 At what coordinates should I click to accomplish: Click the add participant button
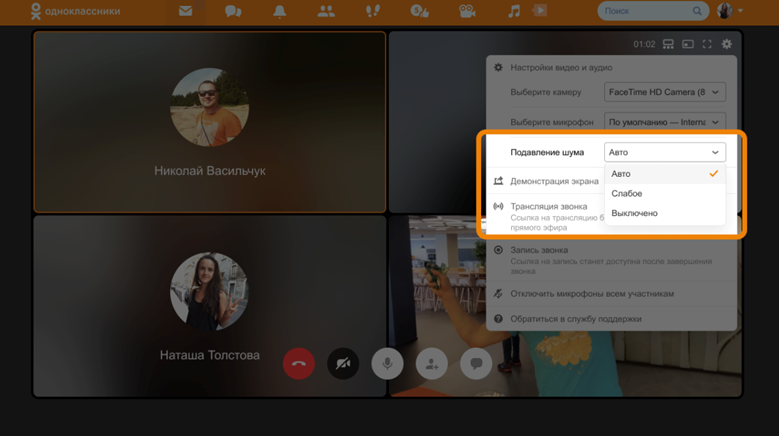click(x=432, y=363)
